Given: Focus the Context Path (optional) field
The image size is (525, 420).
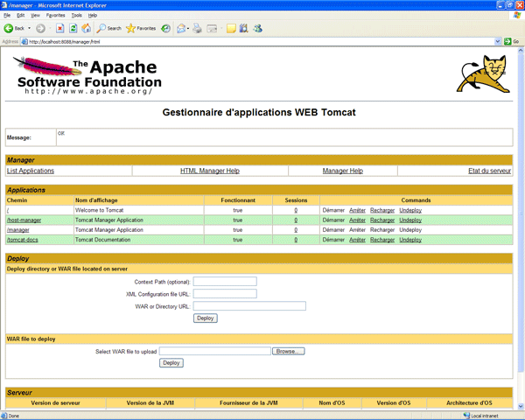Looking at the screenshot, I should 225,282.
